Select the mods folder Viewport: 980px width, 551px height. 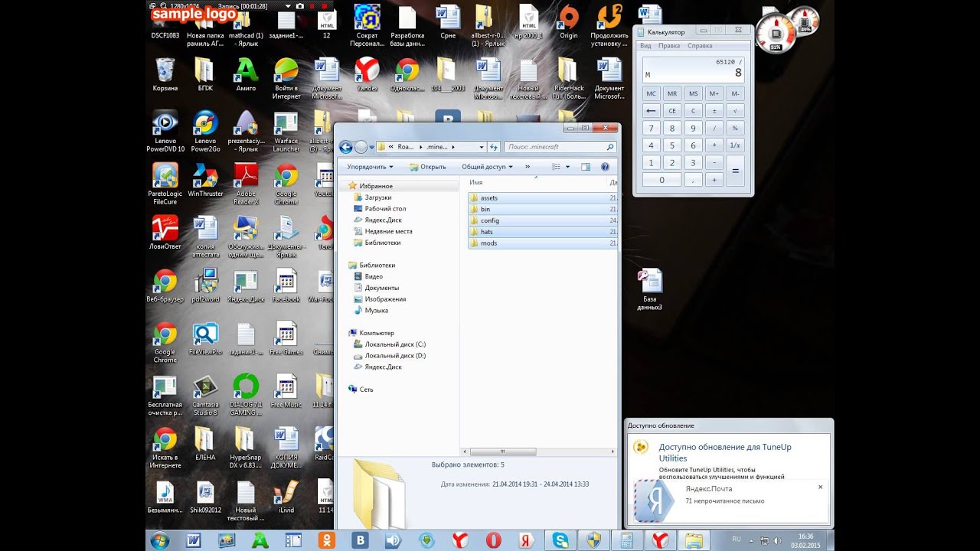coord(542,243)
